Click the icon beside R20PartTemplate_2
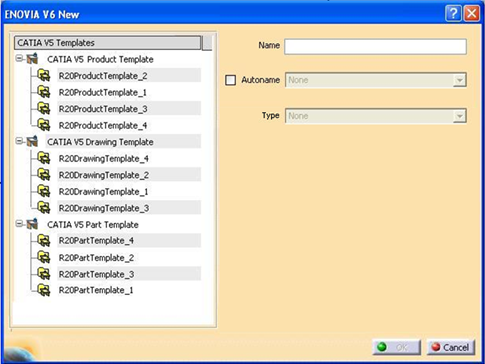Screen dimensions: 485x364 click(x=44, y=257)
